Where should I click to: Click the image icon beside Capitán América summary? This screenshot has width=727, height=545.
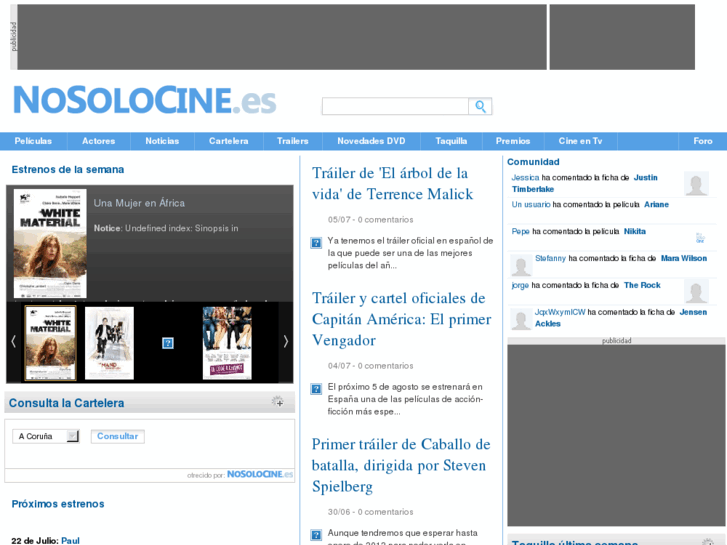pyautogui.click(x=316, y=388)
